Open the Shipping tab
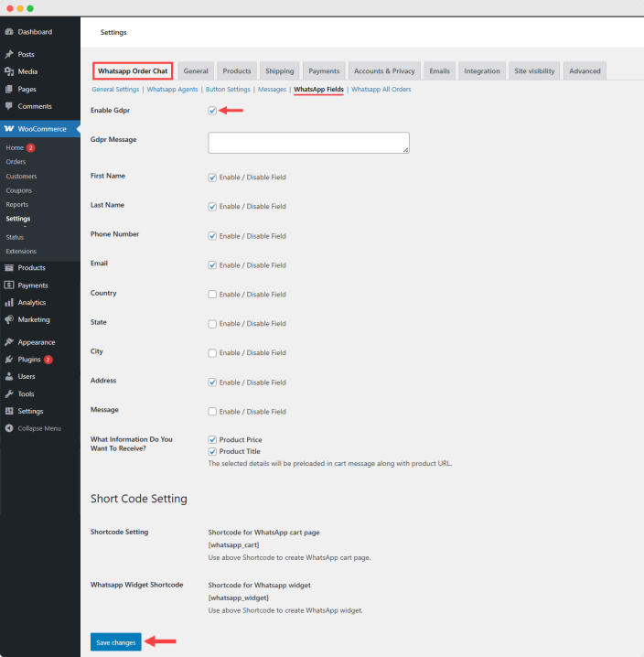The width and height of the screenshot is (644, 657). point(280,70)
